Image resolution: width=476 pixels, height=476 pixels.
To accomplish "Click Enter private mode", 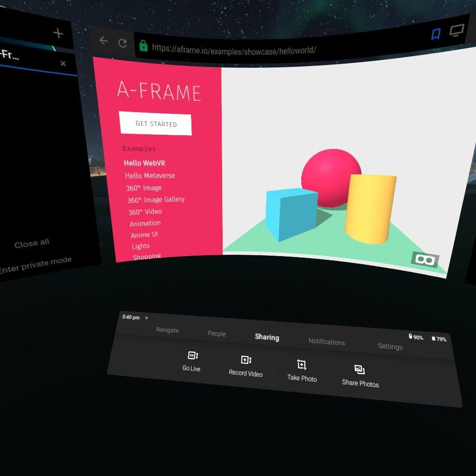I will coord(35,264).
